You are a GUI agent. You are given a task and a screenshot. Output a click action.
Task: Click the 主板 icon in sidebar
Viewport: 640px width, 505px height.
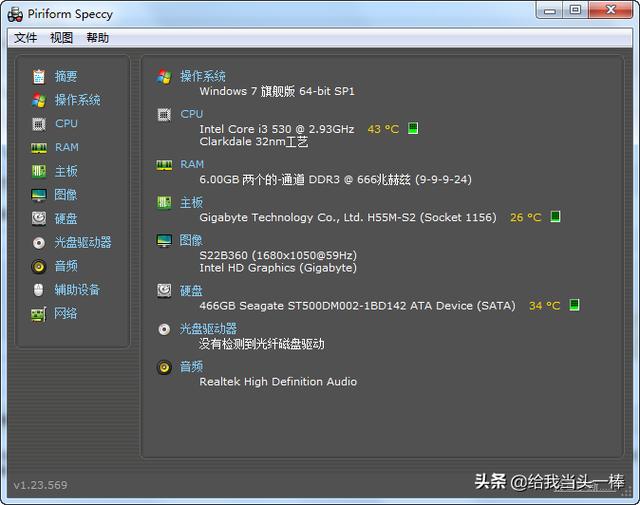(x=39, y=171)
